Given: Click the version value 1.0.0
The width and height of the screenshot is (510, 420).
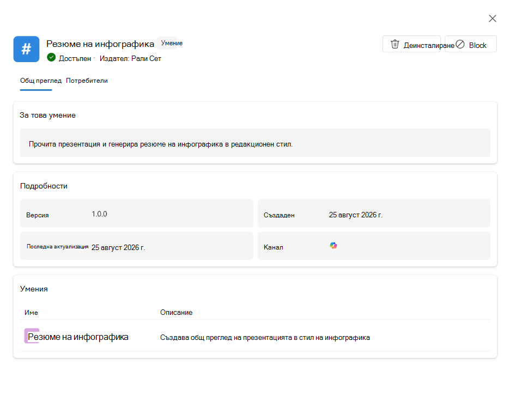Looking at the screenshot, I should (x=99, y=214).
